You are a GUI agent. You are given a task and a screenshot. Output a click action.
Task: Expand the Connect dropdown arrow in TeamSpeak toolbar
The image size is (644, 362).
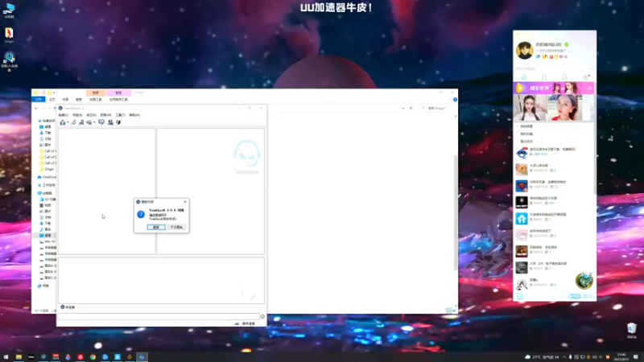[68, 123]
